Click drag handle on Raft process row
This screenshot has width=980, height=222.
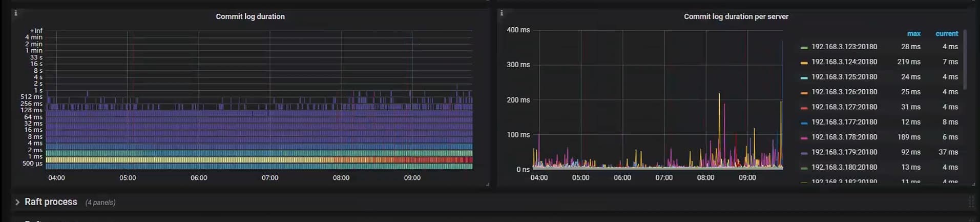point(971,202)
